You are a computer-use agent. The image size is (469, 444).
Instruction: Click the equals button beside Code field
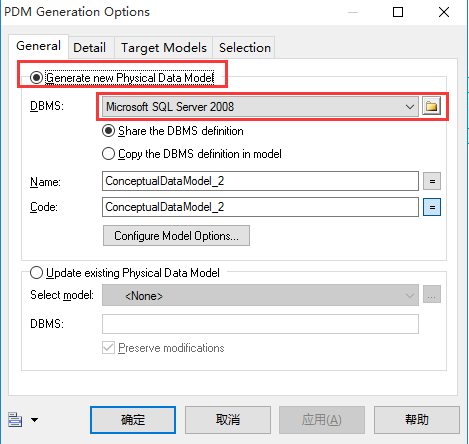tap(432, 207)
